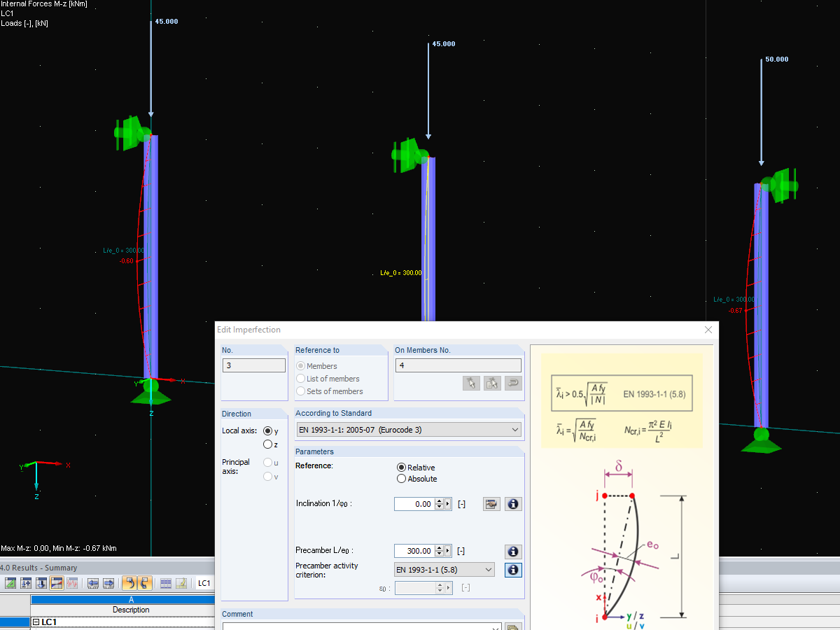The image size is (840, 630).
Task: Click the yellow L/e_0 = 300.00 imperfection label
Action: (x=400, y=273)
